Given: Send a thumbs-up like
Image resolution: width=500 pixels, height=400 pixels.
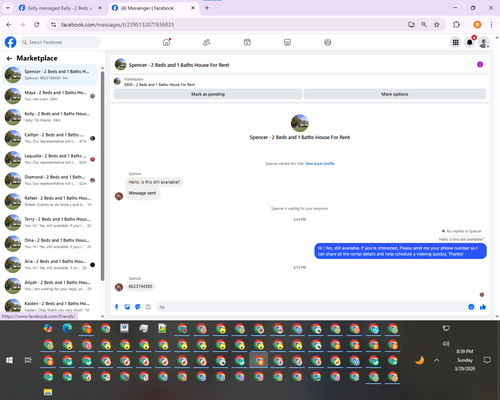Looking at the screenshot, I should click(x=483, y=307).
